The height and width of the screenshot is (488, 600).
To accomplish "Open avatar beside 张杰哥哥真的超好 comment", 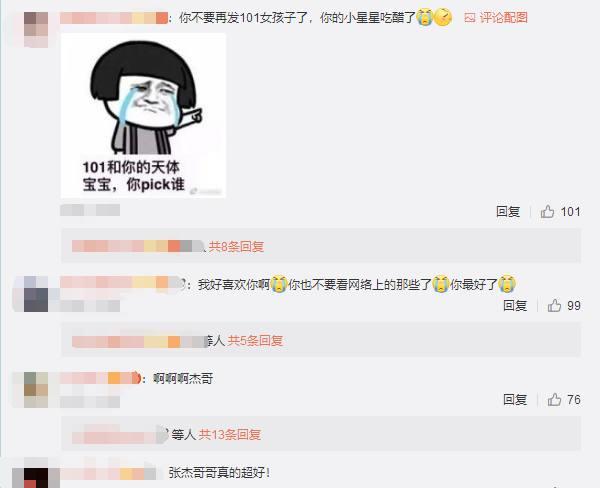I will (x=36, y=478).
